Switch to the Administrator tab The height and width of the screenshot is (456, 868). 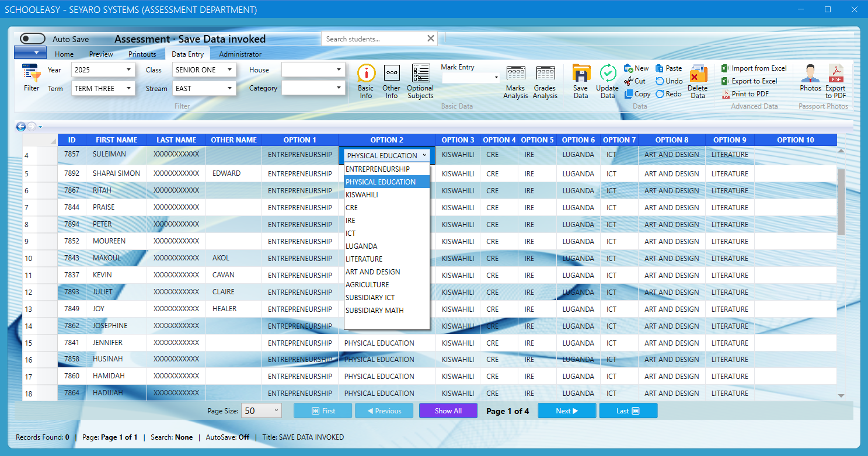pyautogui.click(x=239, y=53)
